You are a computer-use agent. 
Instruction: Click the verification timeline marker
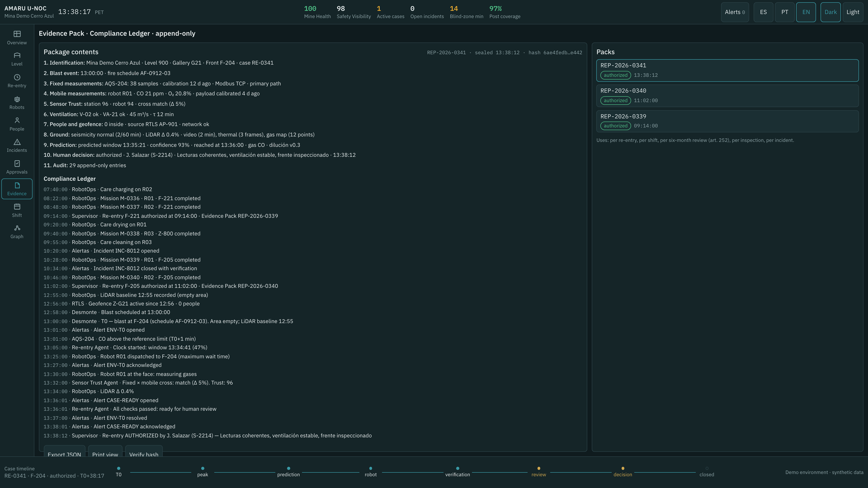coord(458,472)
